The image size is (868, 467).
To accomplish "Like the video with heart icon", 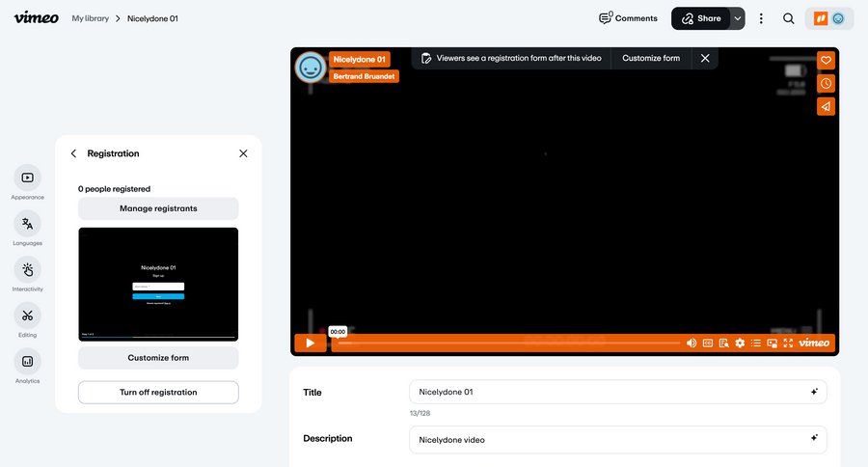I will click(826, 60).
